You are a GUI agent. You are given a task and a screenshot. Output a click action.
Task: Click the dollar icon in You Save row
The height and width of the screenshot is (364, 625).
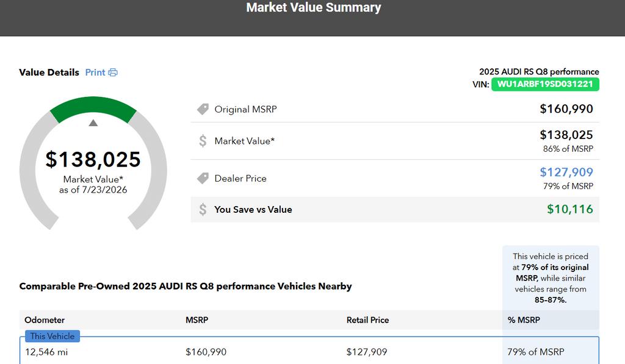point(203,210)
